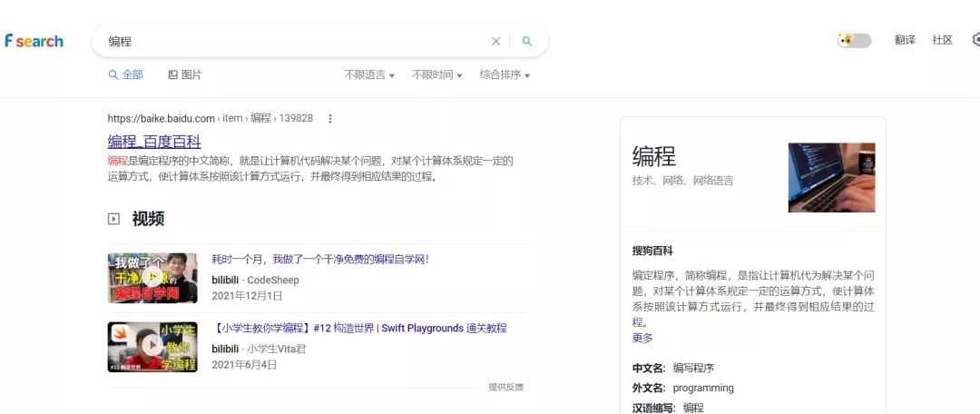Select the 全部 tab

point(126,74)
